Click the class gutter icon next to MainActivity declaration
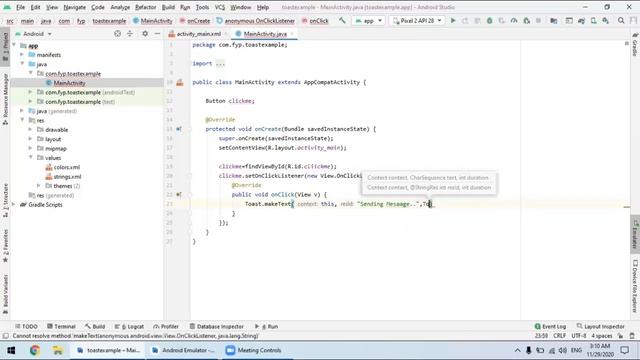The image size is (640, 360). tap(180, 82)
